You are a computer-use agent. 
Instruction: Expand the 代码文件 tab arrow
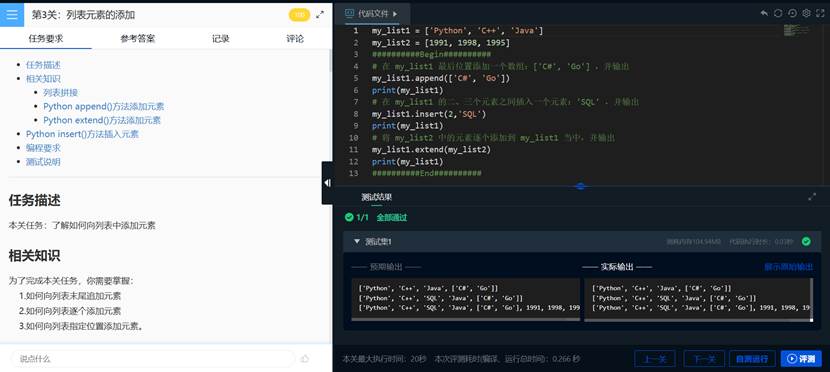pos(395,14)
